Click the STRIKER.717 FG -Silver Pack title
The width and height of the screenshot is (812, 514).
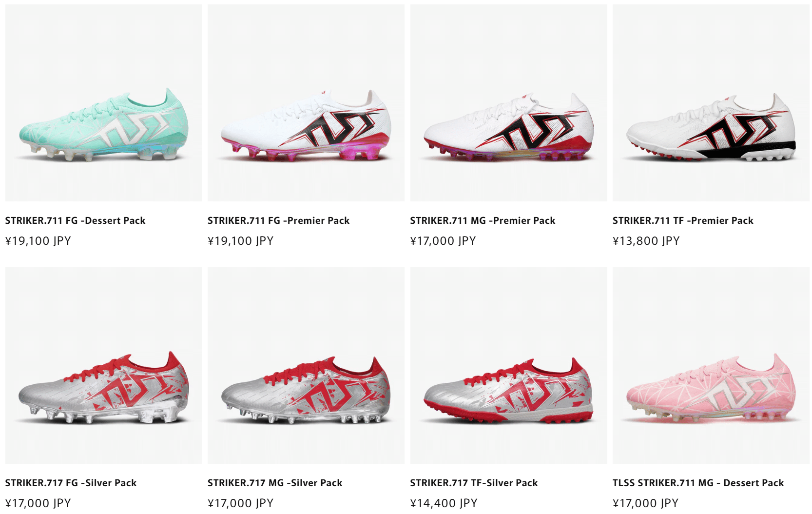tap(71, 483)
